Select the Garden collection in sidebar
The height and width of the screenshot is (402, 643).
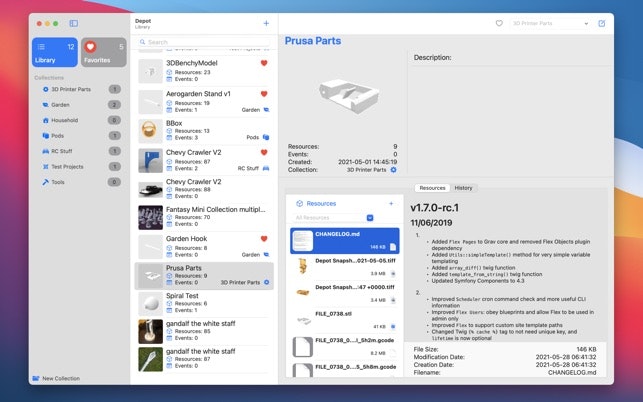(x=81, y=105)
